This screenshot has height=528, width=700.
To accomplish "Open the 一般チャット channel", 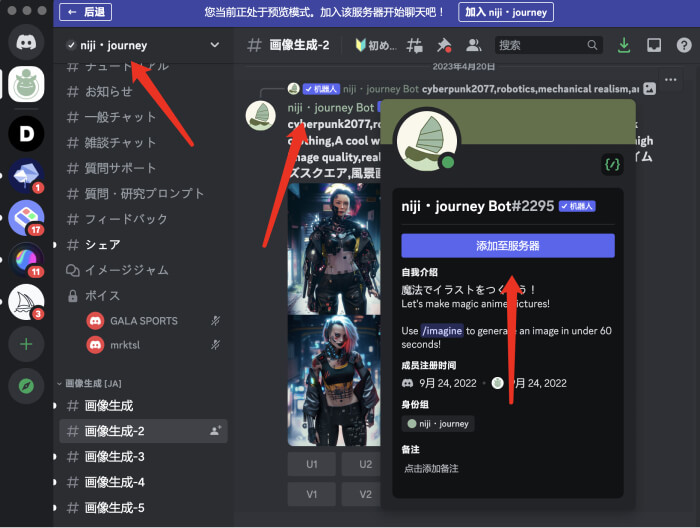I will tap(143, 117).
